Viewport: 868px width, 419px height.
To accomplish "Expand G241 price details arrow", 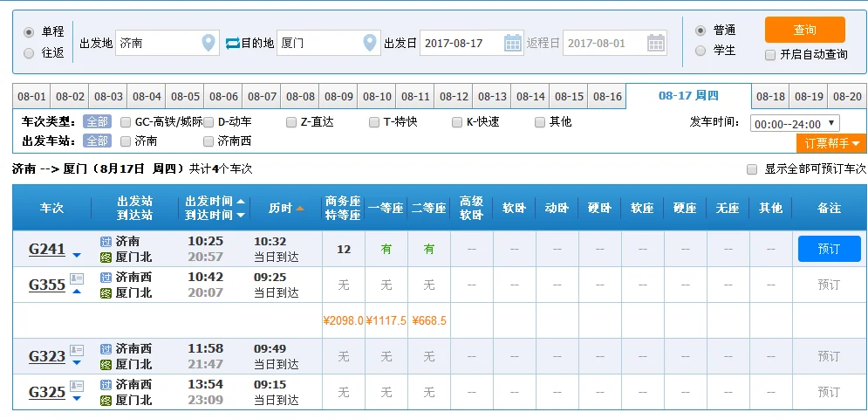I will coord(77,256).
